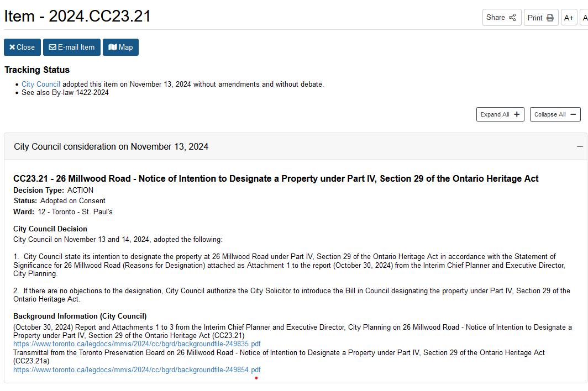Collapse the City Council consideration panel via minus icon

click(x=580, y=146)
